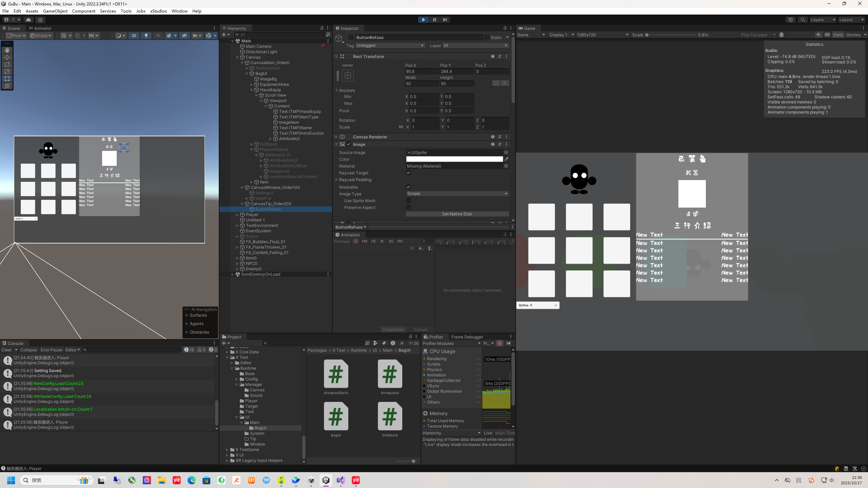Viewport: 868px width, 488px height.
Task: Open the GameObject menu
Action: coord(55,11)
